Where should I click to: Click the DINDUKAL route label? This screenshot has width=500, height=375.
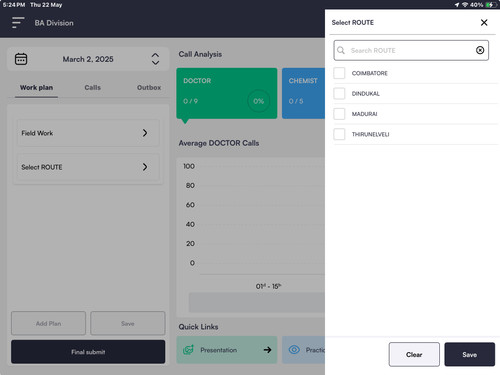(x=366, y=93)
